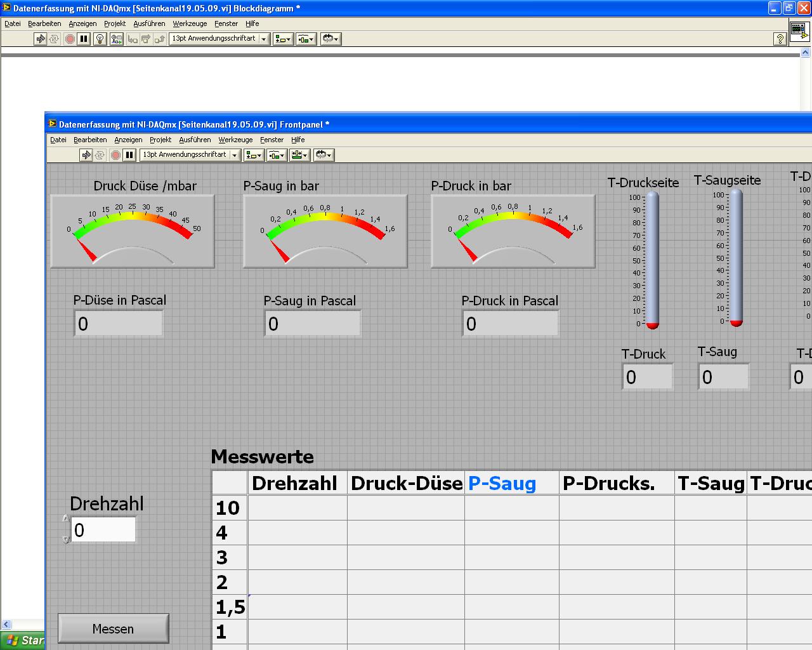Click Druck Düse /mbar gauge
Viewport: 812px width, 650px height.
point(133,231)
